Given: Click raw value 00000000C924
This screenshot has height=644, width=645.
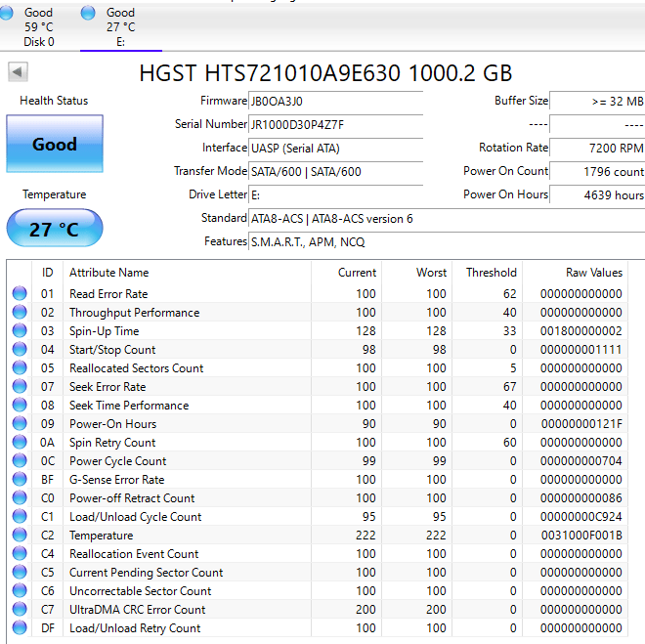Looking at the screenshot, I should tap(581, 517).
